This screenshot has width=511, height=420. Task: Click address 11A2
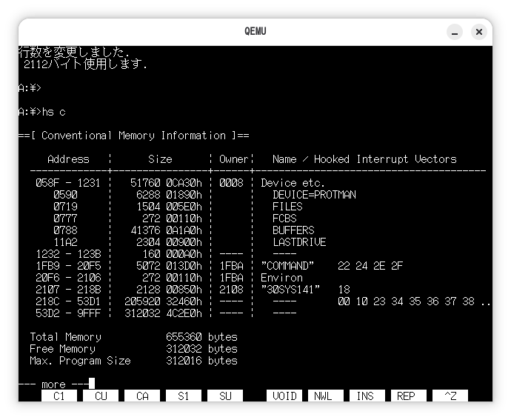tap(65, 242)
